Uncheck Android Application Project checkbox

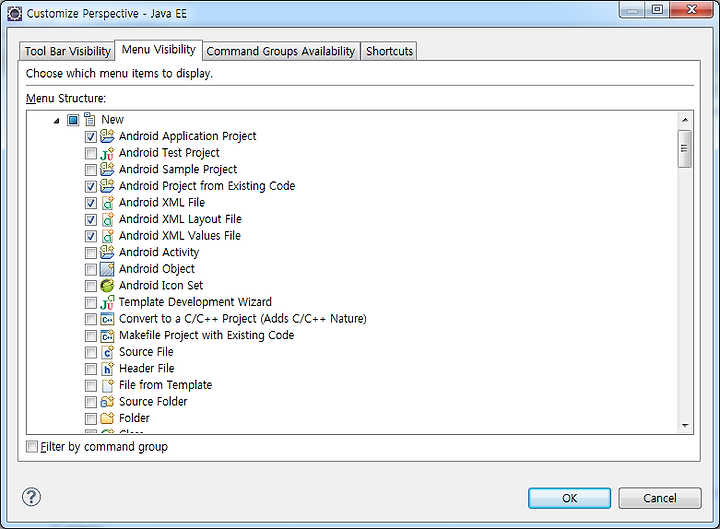91,137
